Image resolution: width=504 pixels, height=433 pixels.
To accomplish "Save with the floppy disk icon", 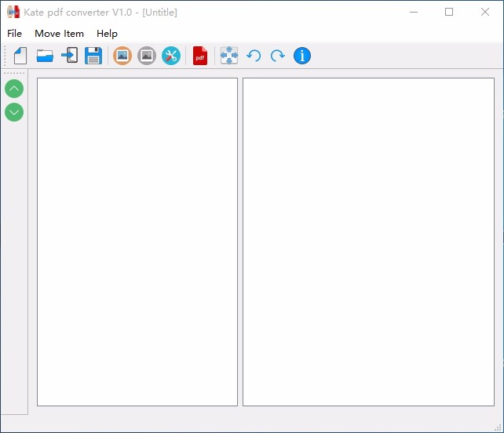I will click(x=93, y=56).
